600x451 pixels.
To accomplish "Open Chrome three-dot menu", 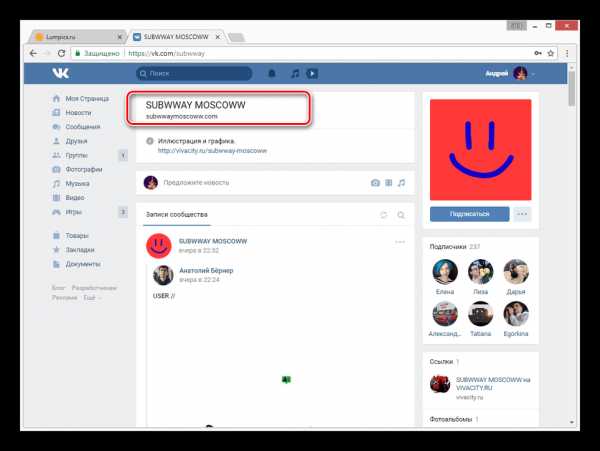I will 567,53.
